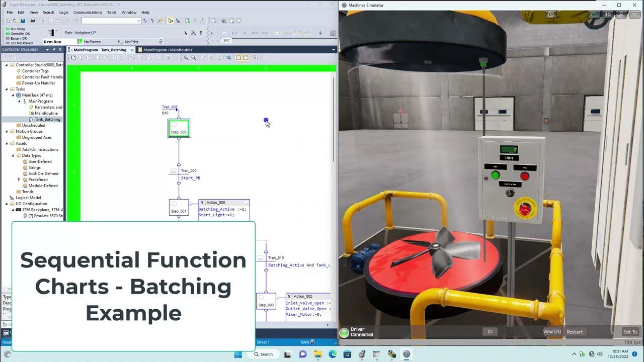Click the taskbar clock showing 10:31 AM
Image resolution: width=644 pixels, height=362 pixels.
click(x=621, y=351)
